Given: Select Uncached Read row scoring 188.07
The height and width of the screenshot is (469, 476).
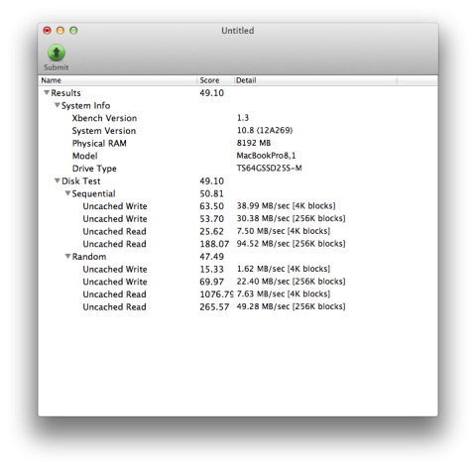Looking at the screenshot, I should point(238,244).
